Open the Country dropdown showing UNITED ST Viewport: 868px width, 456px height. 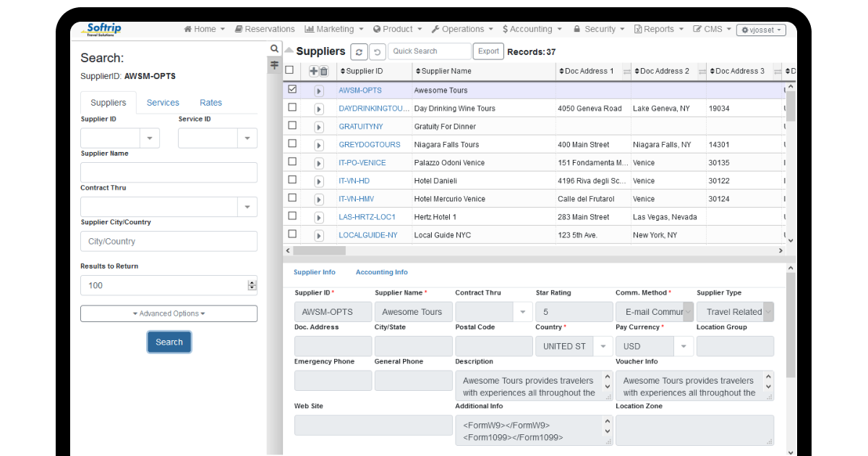[x=603, y=346]
